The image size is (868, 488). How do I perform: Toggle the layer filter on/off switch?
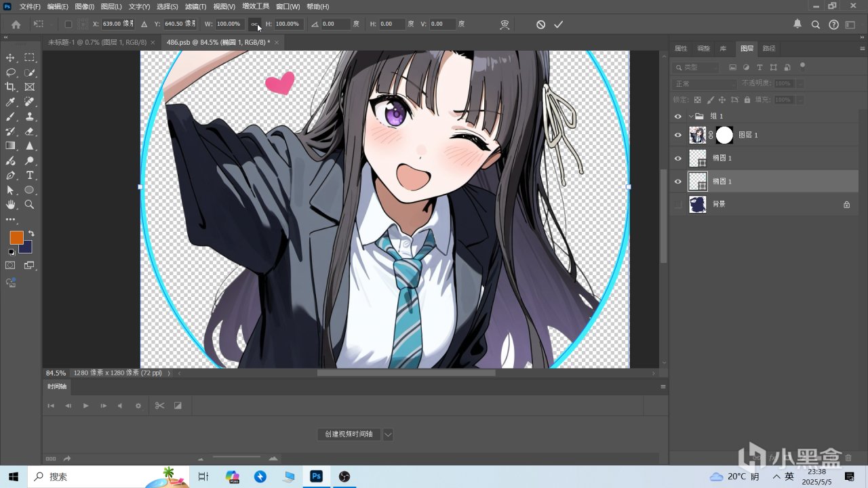point(803,66)
